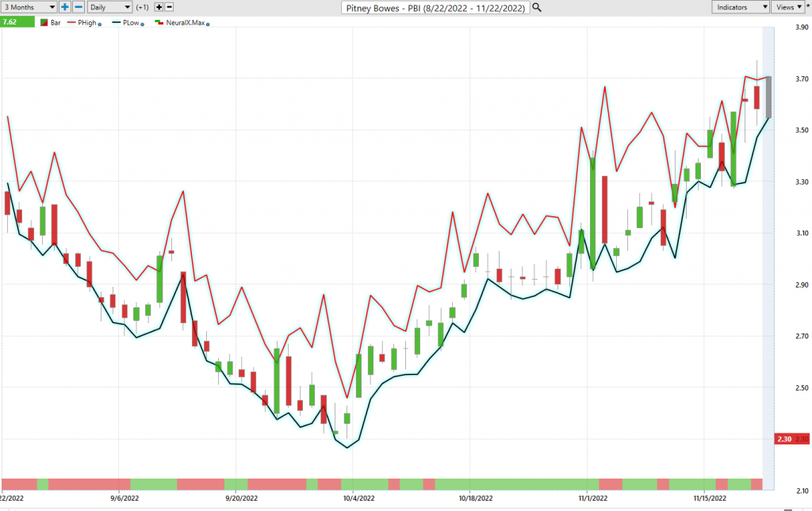Click the 2.50 price axis label
The image size is (812, 511).
tap(802, 387)
